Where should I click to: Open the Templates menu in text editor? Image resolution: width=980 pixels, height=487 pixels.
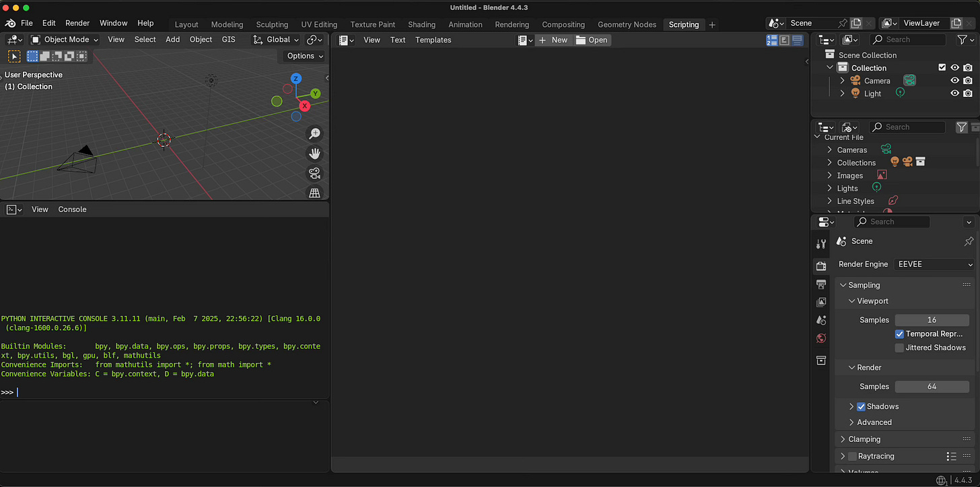[x=433, y=40]
